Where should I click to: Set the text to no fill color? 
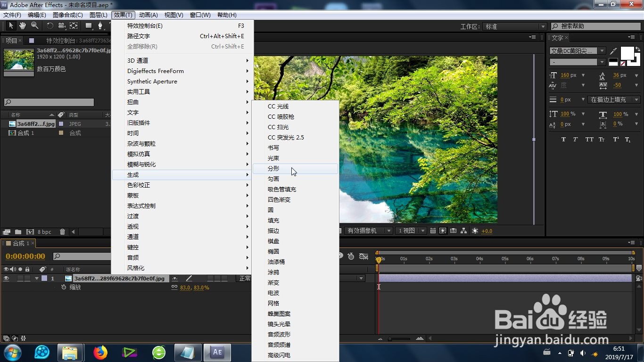623,63
